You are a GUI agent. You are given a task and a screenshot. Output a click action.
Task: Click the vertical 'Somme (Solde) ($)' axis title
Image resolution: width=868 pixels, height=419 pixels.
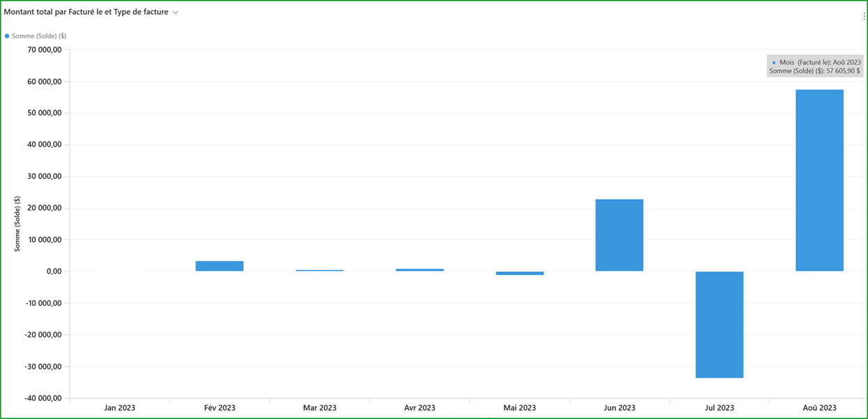point(17,223)
